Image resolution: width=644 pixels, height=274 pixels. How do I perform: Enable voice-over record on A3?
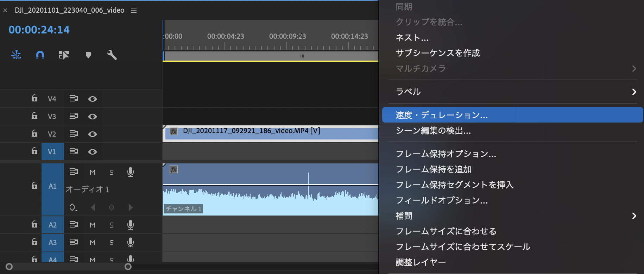tap(131, 242)
